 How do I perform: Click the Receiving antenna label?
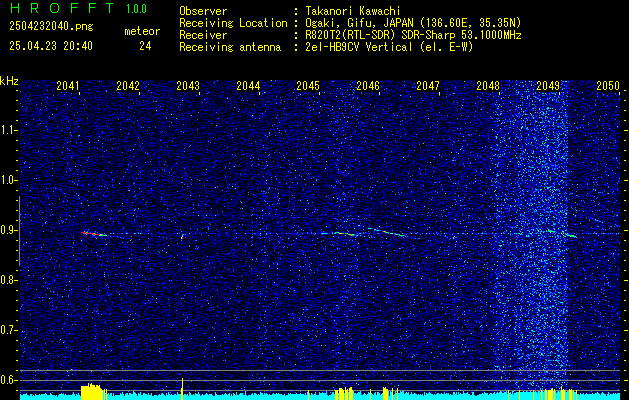tap(230, 47)
